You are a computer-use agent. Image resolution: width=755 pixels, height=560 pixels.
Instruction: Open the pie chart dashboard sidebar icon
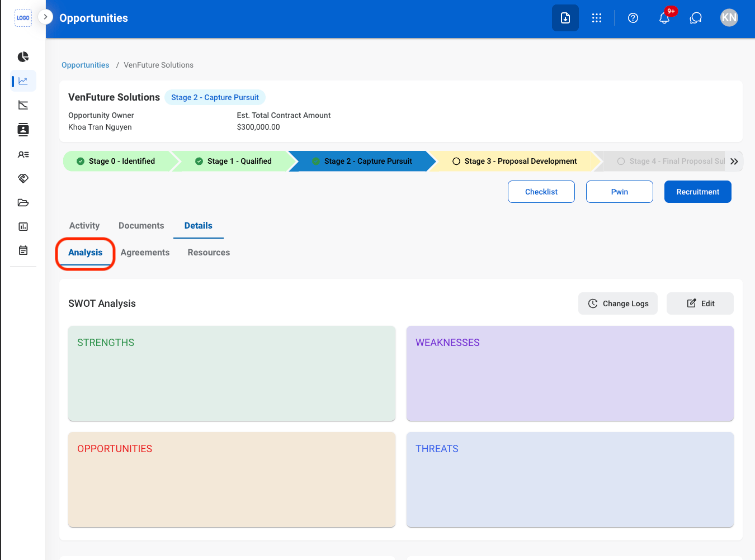(x=23, y=57)
